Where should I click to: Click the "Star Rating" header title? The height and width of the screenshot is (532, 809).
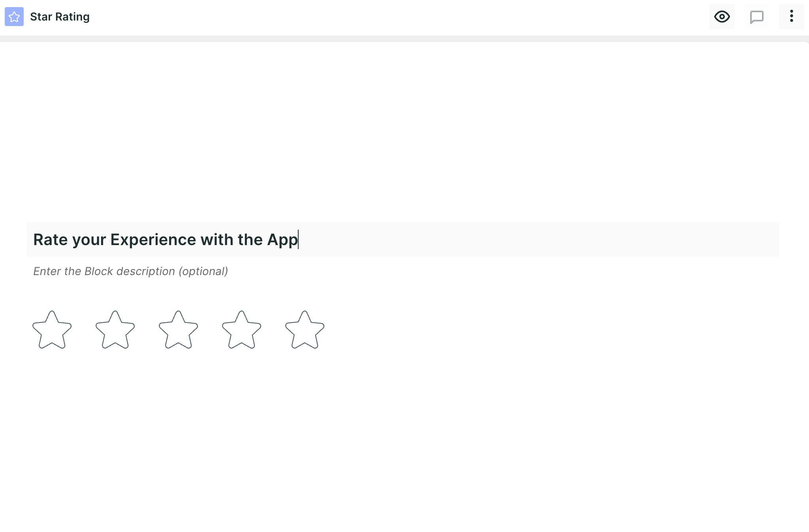pyautogui.click(x=60, y=17)
